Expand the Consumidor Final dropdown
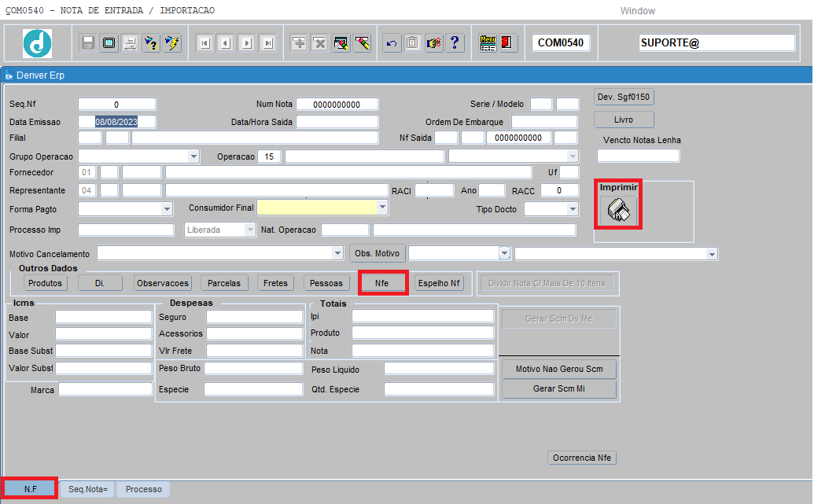 point(382,208)
